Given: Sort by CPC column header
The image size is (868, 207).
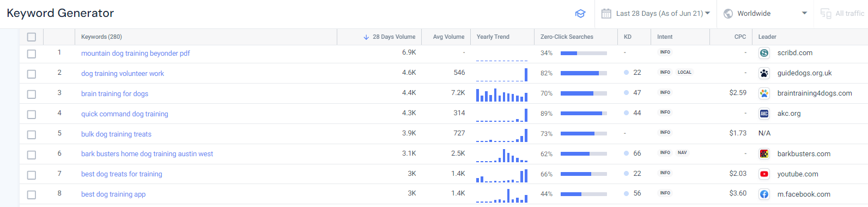Looking at the screenshot, I should (x=740, y=37).
